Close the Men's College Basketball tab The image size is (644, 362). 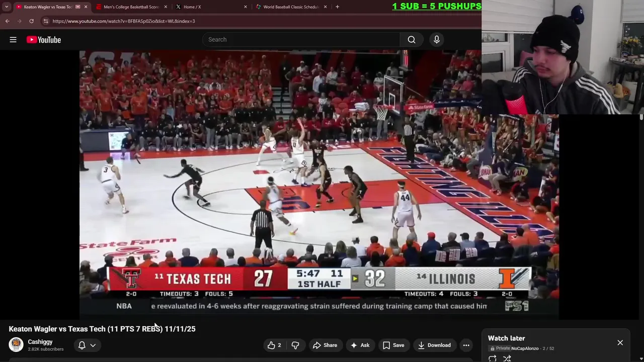coord(166,7)
